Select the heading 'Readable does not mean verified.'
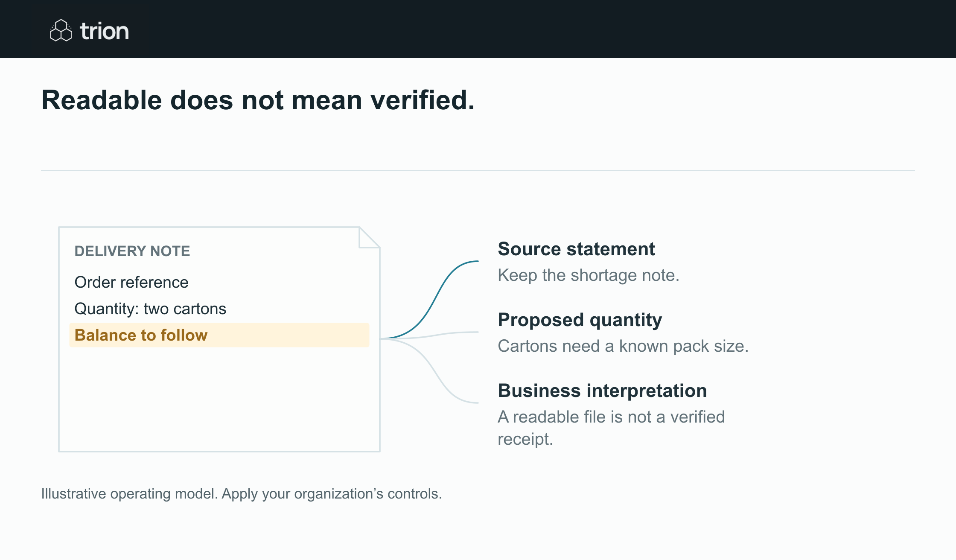 258,100
